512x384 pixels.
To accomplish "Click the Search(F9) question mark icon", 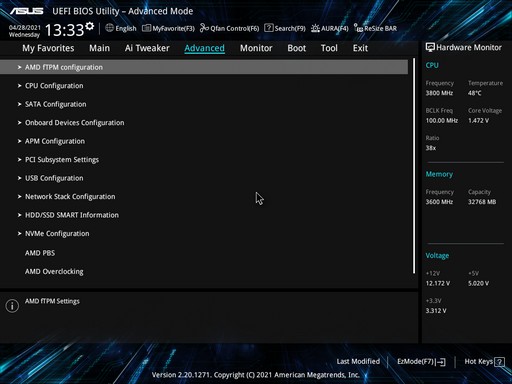I will click(x=269, y=28).
